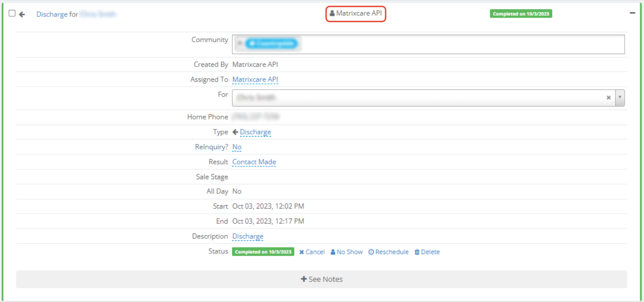The width and height of the screenshot is (644, 302).
Task: Click the blurred Home Phone number
Action: [x=256, y=116]
